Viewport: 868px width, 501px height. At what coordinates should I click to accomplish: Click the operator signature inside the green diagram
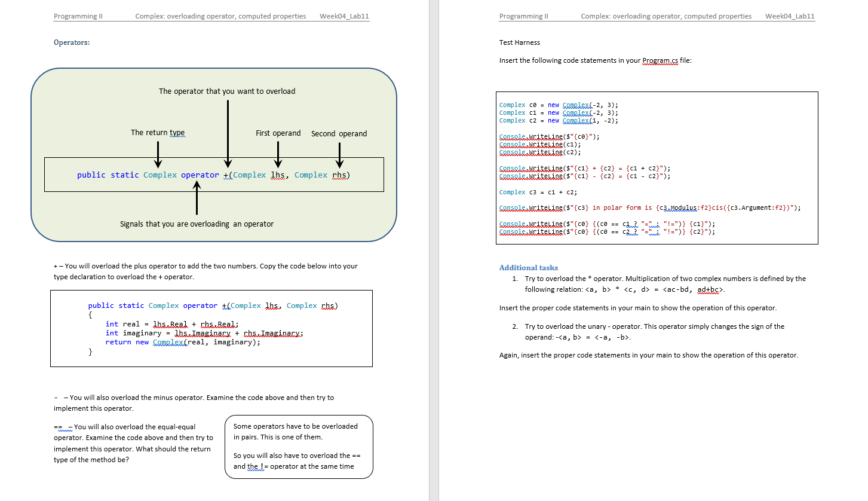[214, 175]
